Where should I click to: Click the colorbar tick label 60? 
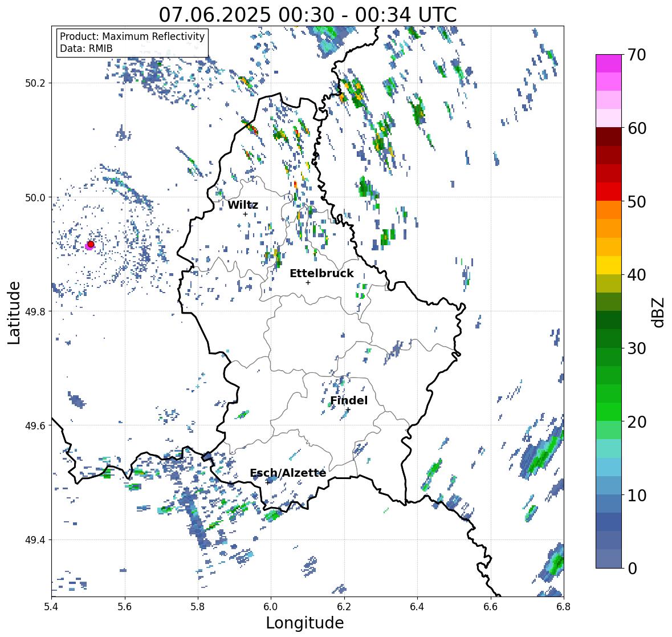click(x=637, y=128)
